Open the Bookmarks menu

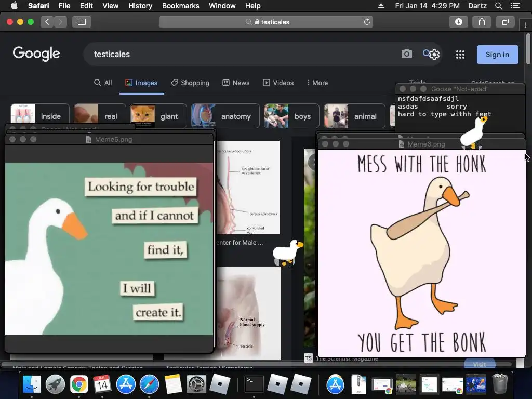[180, 6]
